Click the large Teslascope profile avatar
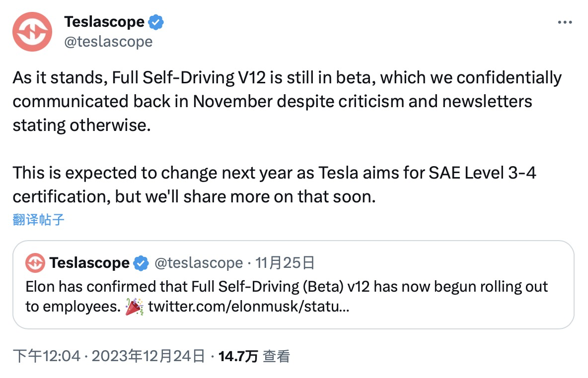Viewport: 588px width, 378px height. [x=32, y=32]
